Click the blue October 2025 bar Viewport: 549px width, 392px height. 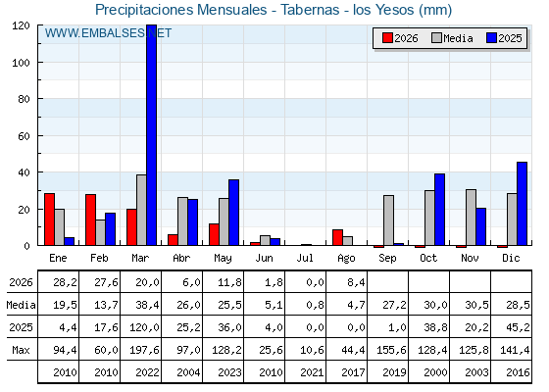pos(440,210)
